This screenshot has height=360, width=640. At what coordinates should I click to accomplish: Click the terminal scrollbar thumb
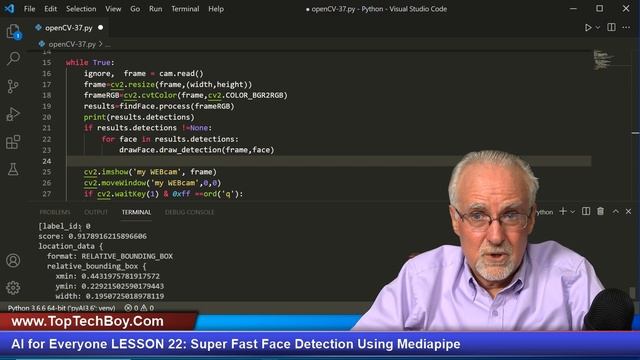633,293
